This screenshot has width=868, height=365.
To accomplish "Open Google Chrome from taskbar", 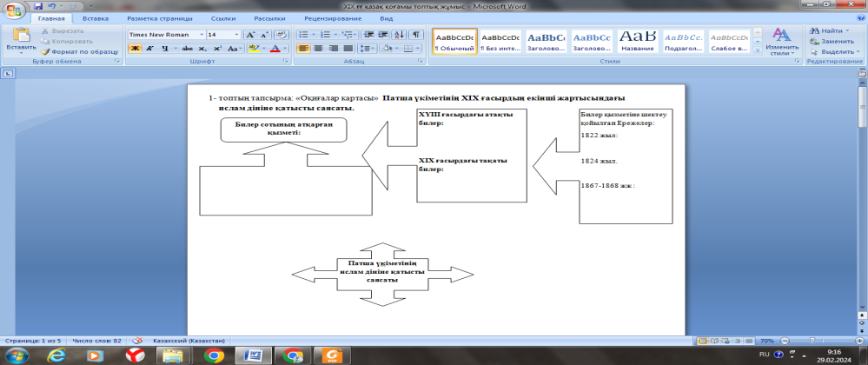I will pos(214,355).
